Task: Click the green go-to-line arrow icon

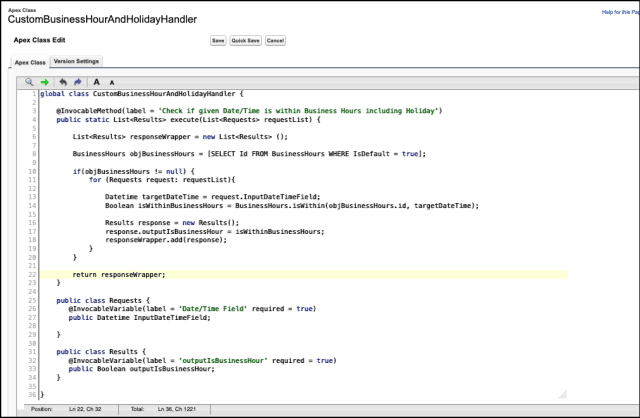Action: 45,81
